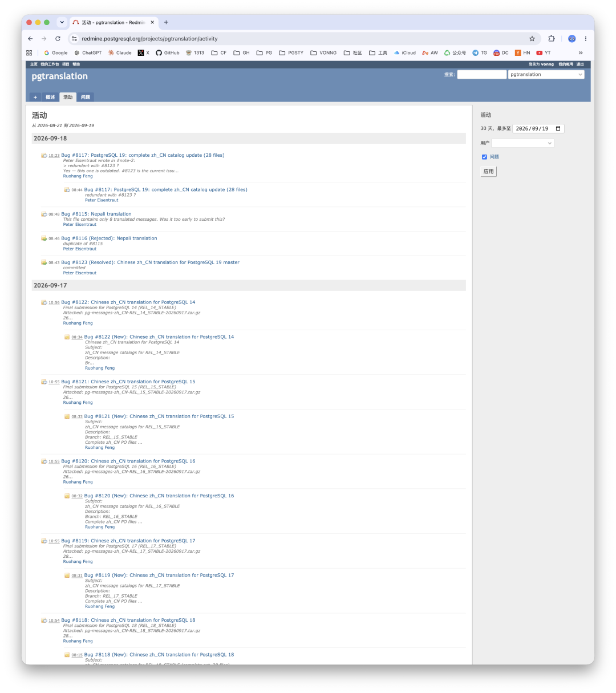616x693 pixels.
Task: Open the 帮助 help top menu item
Action: [76, 64]
